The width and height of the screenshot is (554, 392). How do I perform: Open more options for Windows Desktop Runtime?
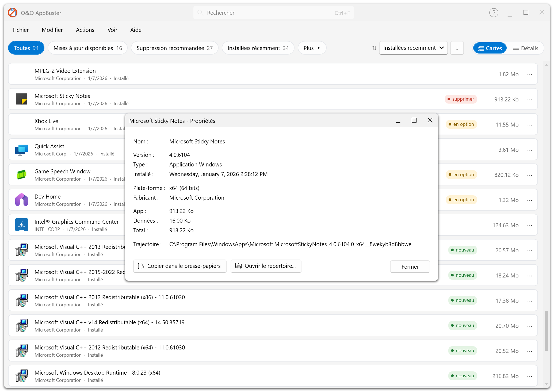529,376
